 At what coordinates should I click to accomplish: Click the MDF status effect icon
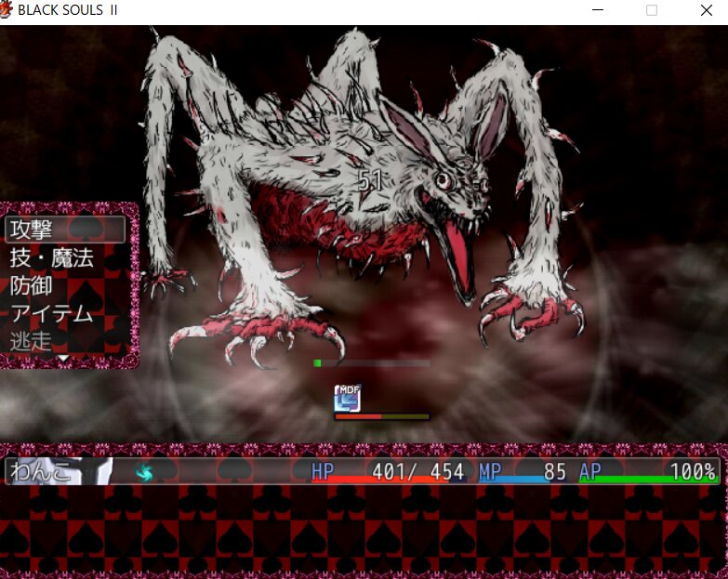point(347,398)
